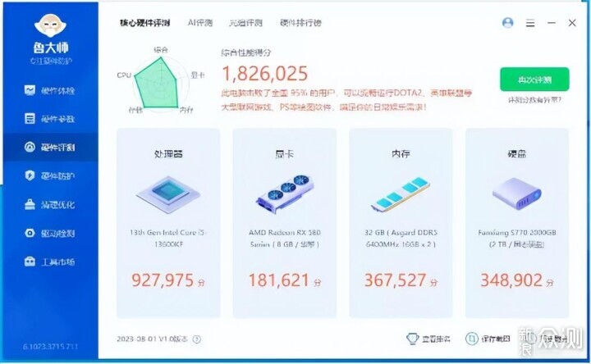Image resolution: width=591 pixels, height=364 pixels.
Task: Open 硬件防护 in the sidebar
Action: [x=50, y=175]
